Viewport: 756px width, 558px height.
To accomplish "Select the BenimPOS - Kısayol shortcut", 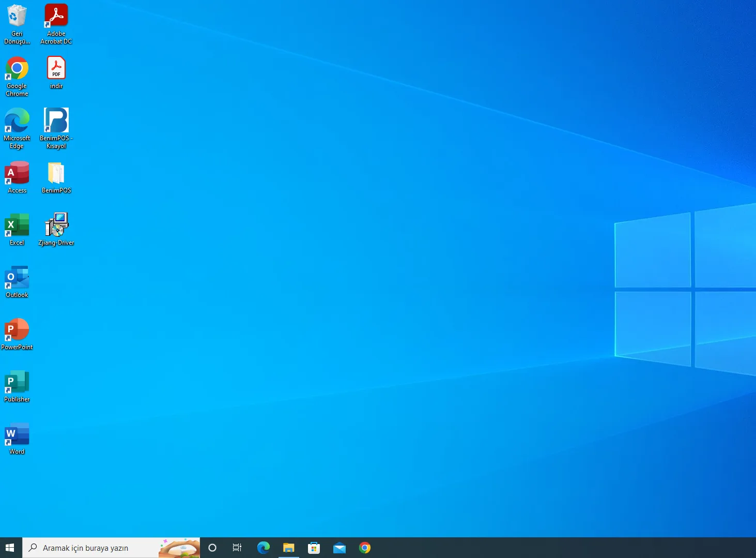I will (56, 128).
